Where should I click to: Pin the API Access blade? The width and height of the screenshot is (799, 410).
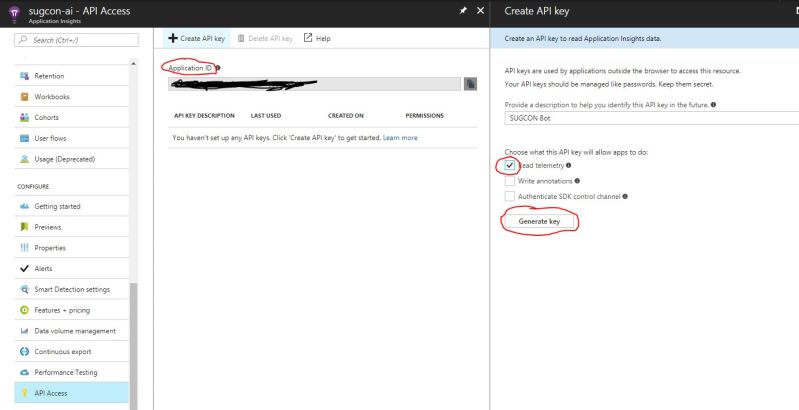pyautogui.click(x=461, y=10)
